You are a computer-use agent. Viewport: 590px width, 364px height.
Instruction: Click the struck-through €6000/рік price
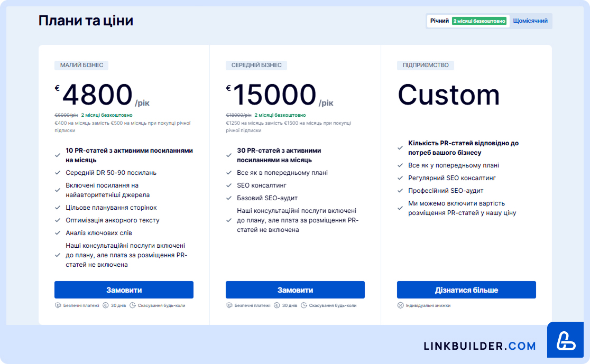[66, 115]
